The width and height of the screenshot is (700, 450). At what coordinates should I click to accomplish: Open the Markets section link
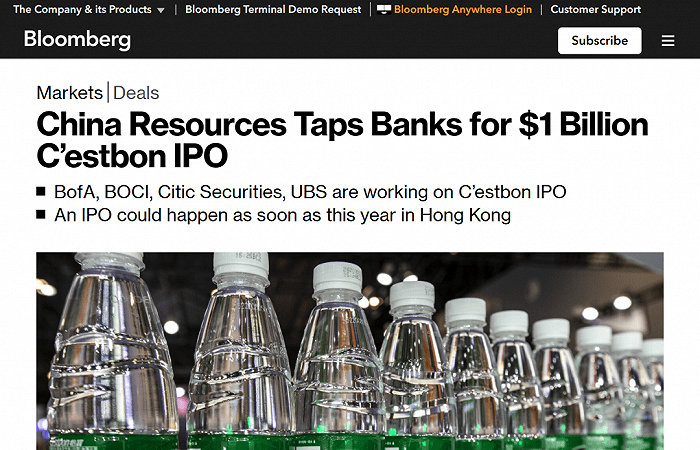tap(70, 93)
